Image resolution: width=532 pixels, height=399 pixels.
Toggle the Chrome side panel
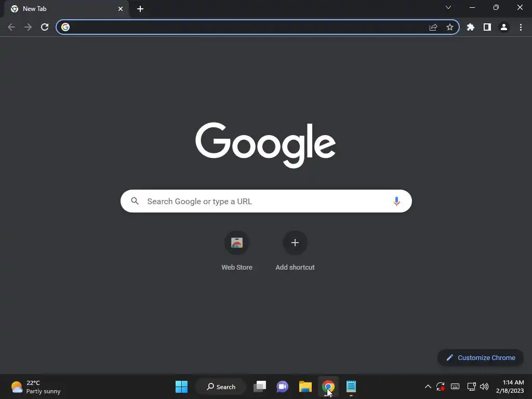click(487, 27)
